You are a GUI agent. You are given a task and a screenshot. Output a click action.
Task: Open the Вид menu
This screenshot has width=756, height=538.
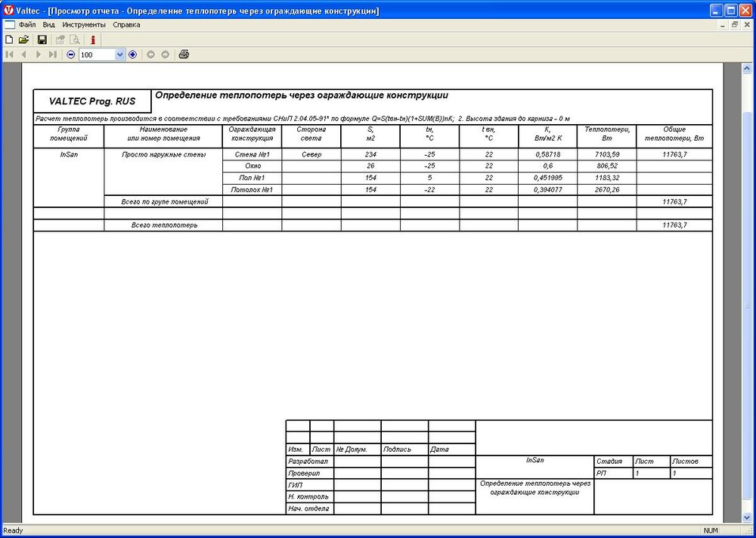pyautogui.click(x=48, y=25)
